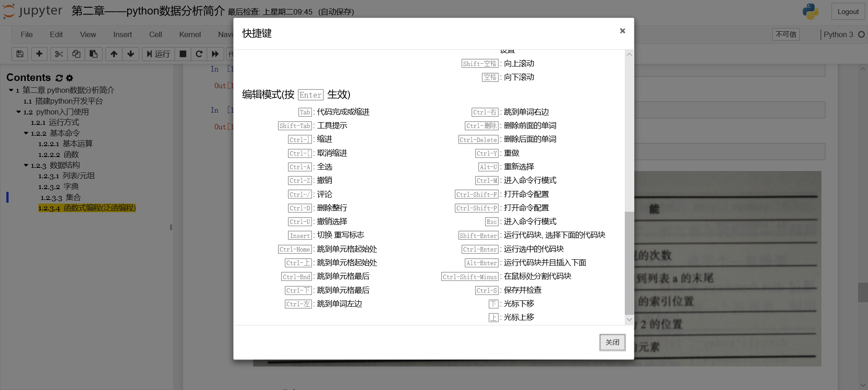868x390 pixels.
Task: Copy selected cells icon in the toolbar
Action: pyautogui.click(x=76, y=54)
